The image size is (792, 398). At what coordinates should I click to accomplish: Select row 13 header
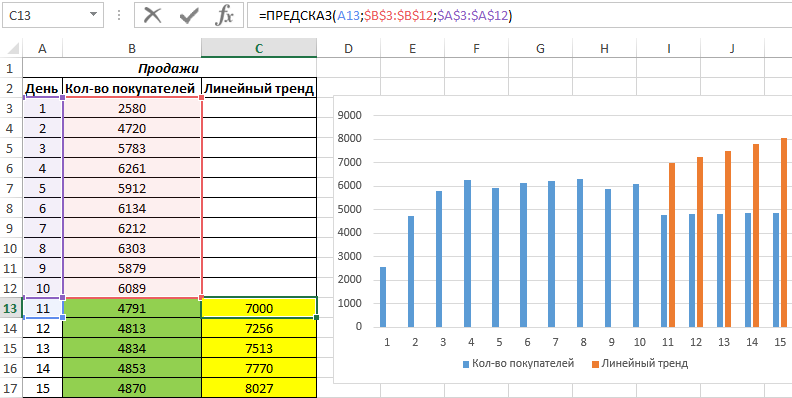[x=11, y=308]
